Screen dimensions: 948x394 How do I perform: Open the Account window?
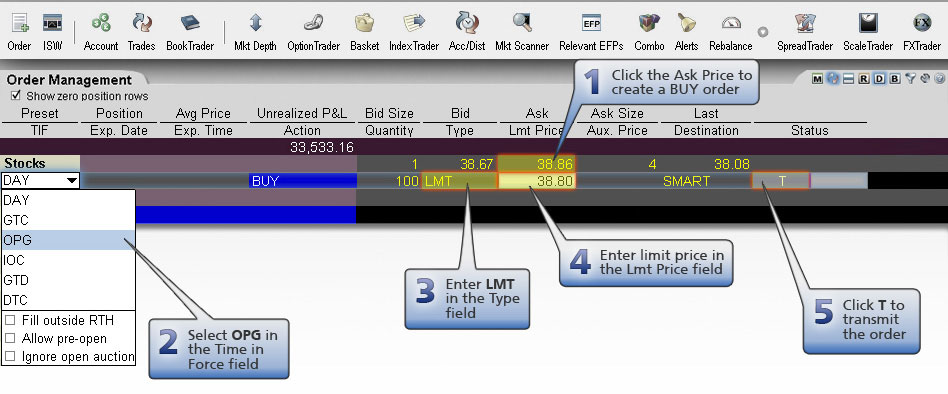(x=100, y=31)
